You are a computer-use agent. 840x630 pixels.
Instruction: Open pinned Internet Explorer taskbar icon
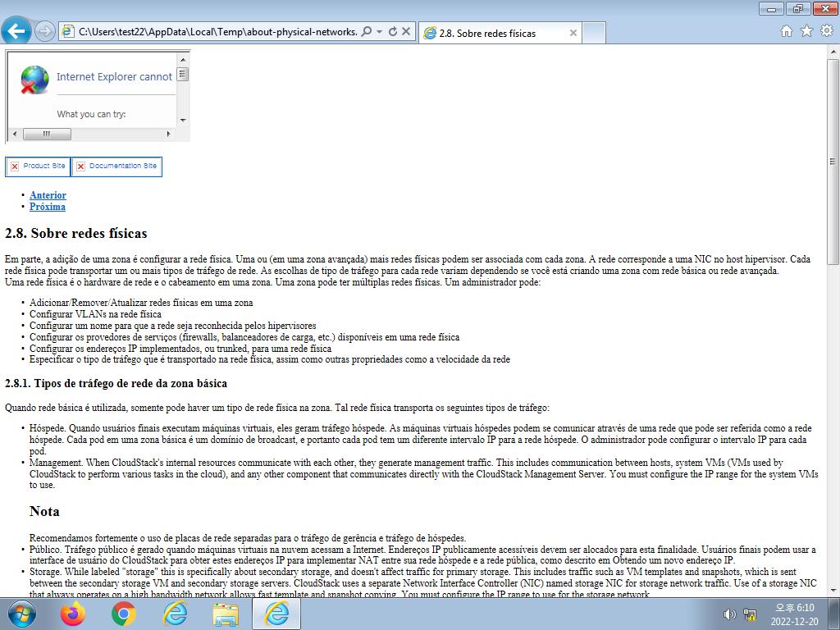click(x=175, y=614)
